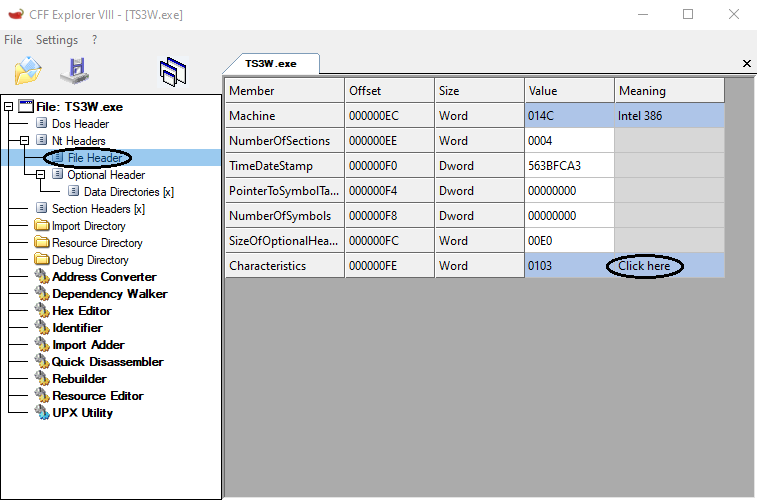Select NumberOfSections value 0004 cell
The image size is (757, 500).
tap(569, 140)
